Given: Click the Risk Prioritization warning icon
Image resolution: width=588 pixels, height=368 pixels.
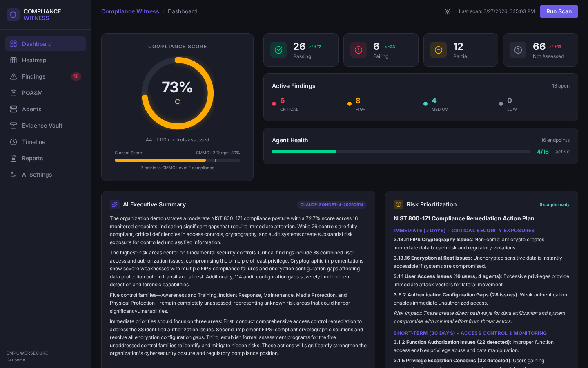Looking at the screenshot, I should [x=398, y=204].
